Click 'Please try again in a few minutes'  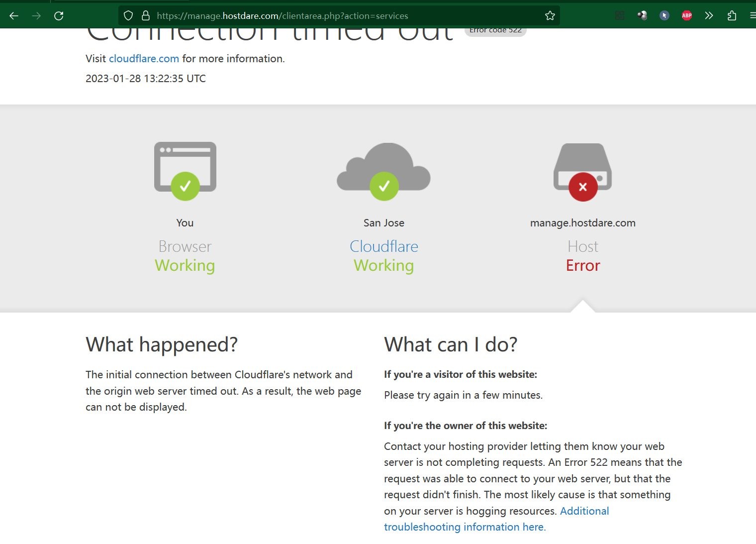(x=463, y=395)
